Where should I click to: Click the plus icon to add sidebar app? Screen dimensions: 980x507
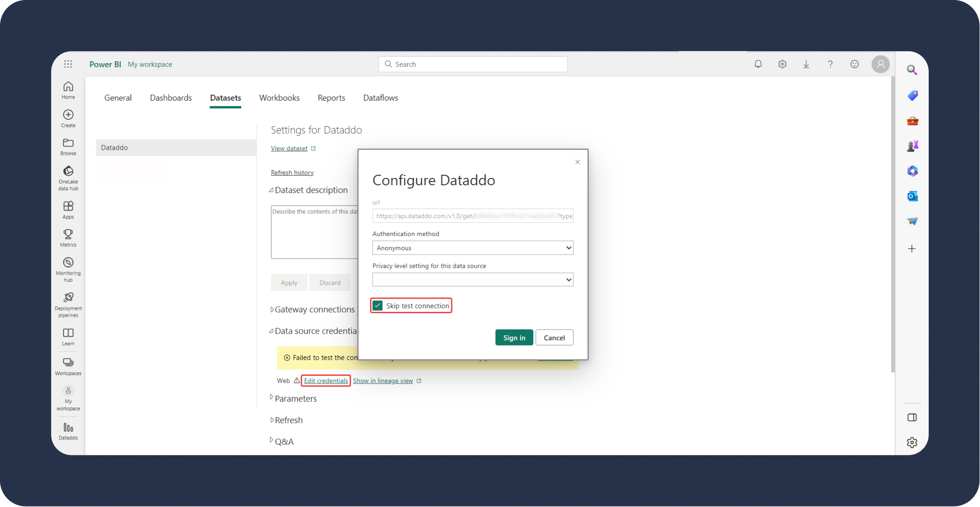click(x=912, y=249)
